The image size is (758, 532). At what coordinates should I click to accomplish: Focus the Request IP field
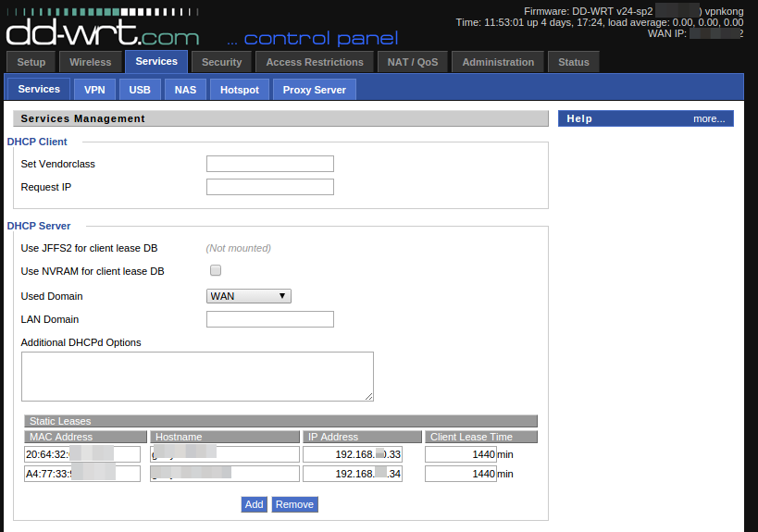[x=269, y=187]
